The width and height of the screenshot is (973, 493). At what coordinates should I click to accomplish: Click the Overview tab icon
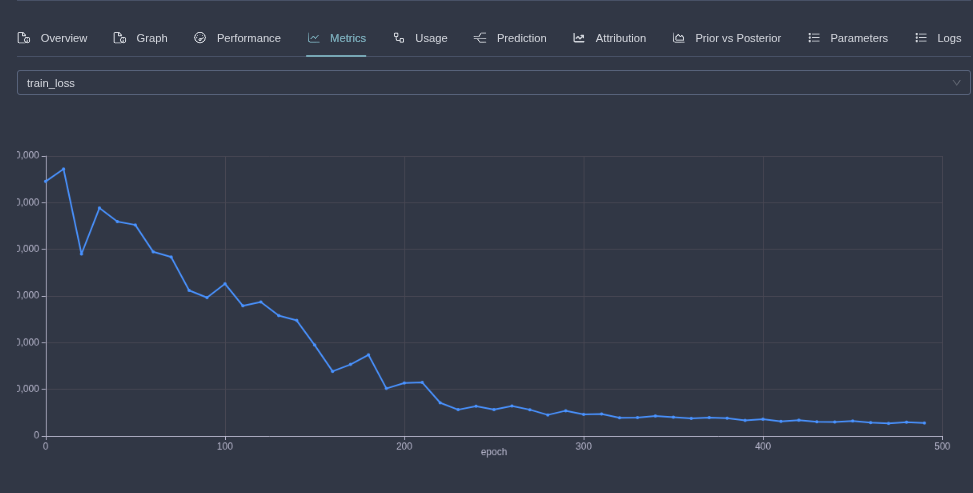click(x=24, y=38)
